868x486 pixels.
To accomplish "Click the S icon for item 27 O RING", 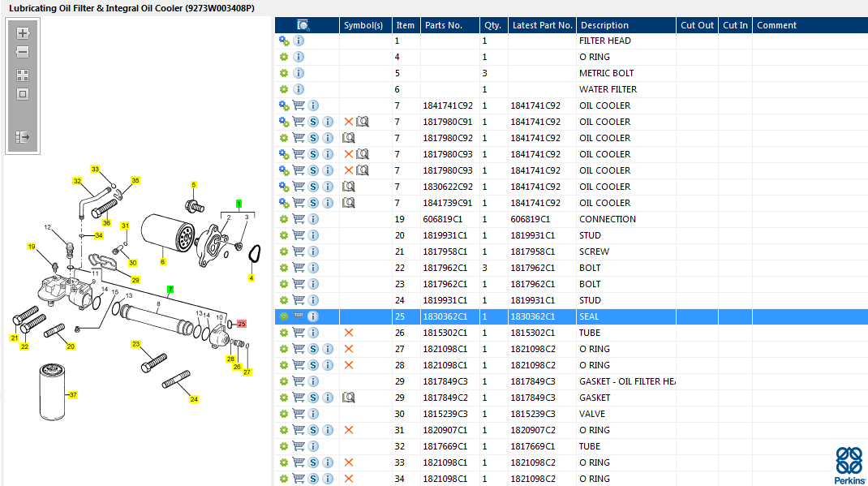I will tap(313, 349).
